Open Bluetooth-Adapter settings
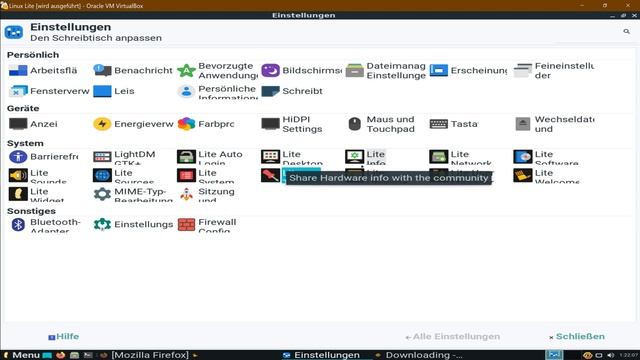The width and height of the screenshot is (640, 360). click(x=45, y=224)
